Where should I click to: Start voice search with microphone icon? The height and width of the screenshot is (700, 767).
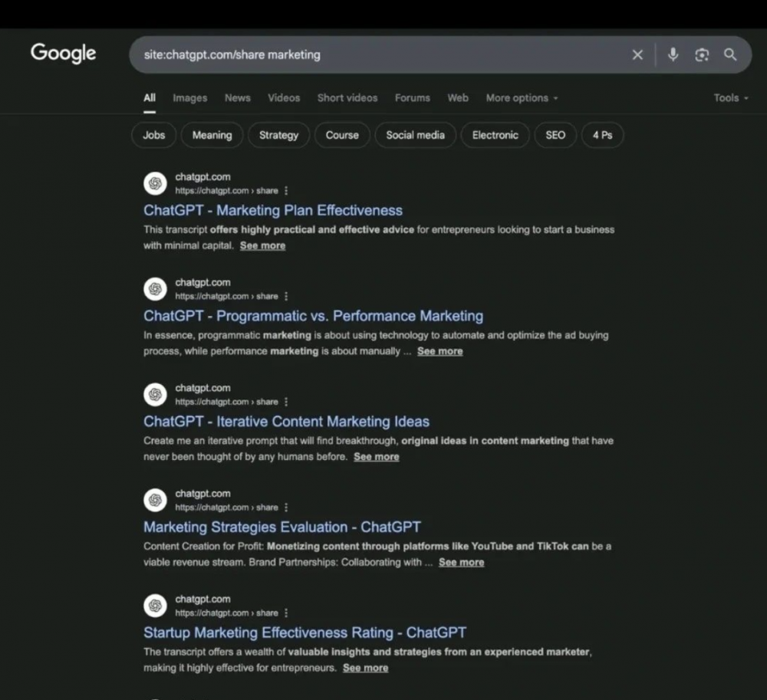[x=673, y=54]
